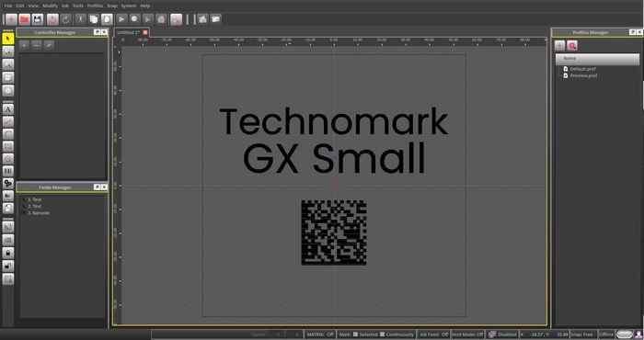Image resolution: width=644 pixels, height=340 pixels.
Task: Open the Profiles menu
Action: pyautogui.click(x=95, y=6)
